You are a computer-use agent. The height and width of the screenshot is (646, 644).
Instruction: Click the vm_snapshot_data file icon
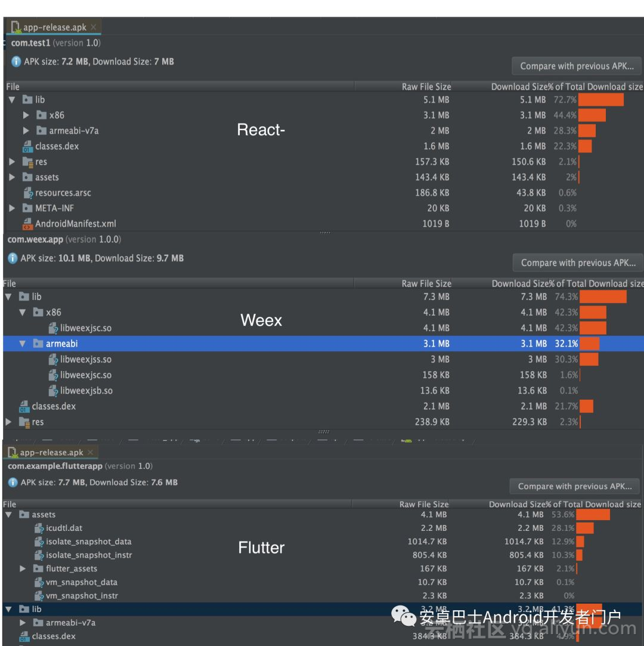[39, 582]
